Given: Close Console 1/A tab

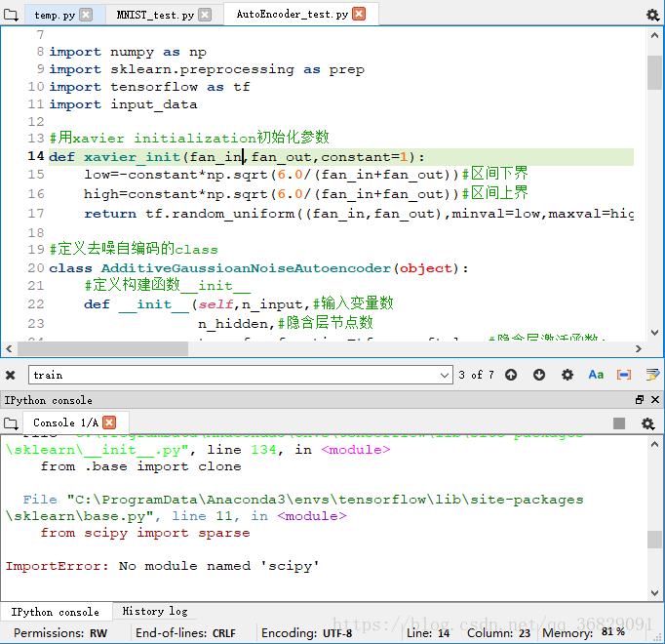Looking at the screenshot, I should [109, 423].
